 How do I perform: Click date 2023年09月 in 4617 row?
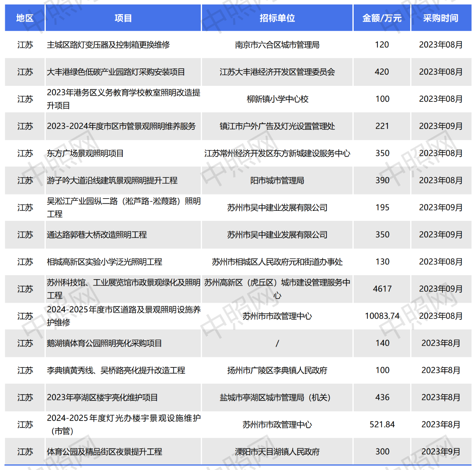(x=441, y=289)
